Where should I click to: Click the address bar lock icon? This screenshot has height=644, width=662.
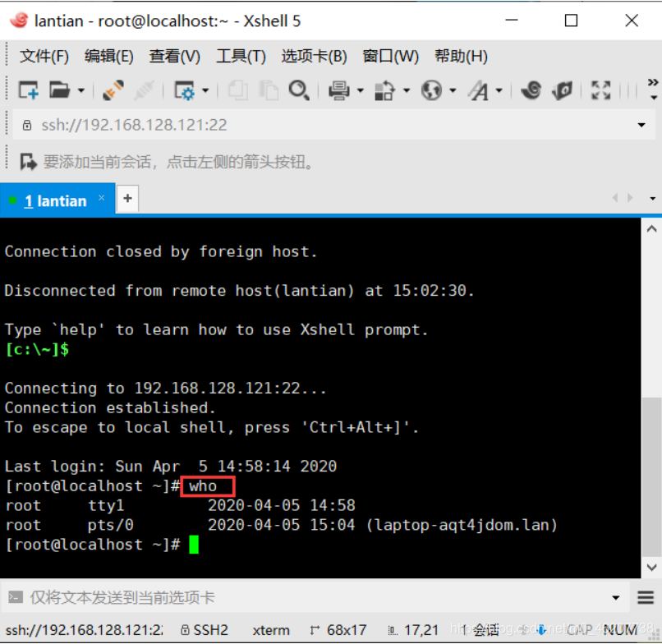point(27,125)
